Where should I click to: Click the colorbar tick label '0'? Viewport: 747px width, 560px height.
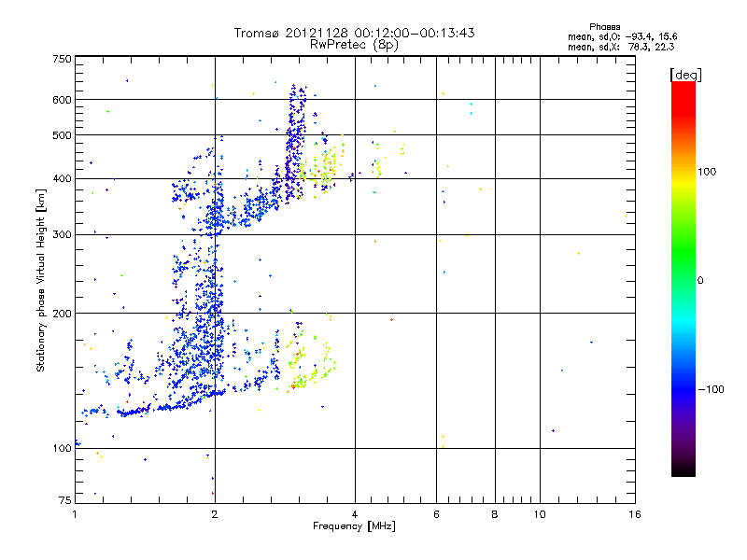pyautogui.click(x=700, y=281)
